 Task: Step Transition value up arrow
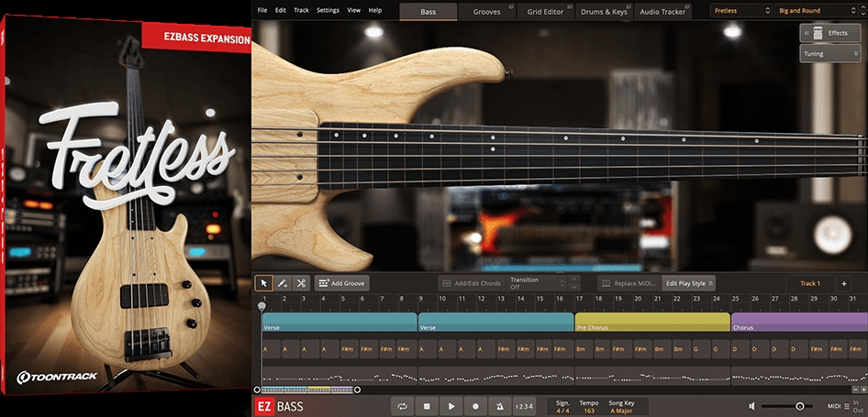[x=574, y=280]
